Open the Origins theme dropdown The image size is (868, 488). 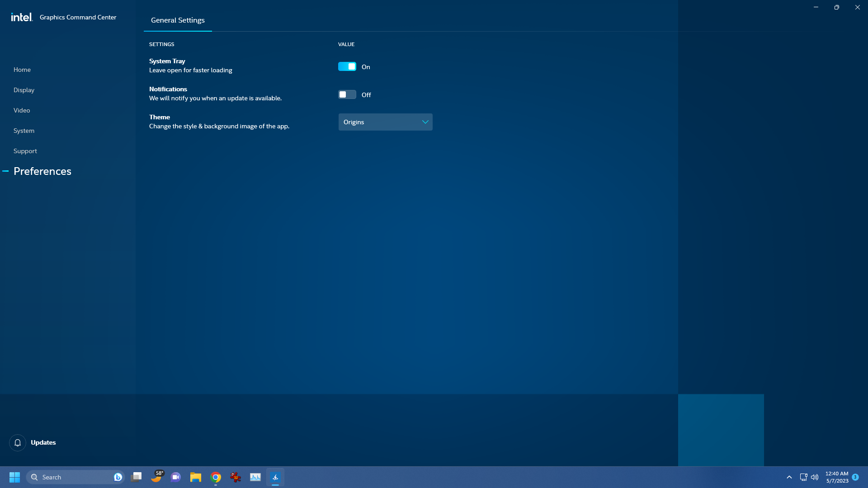(x=385, y=122)
